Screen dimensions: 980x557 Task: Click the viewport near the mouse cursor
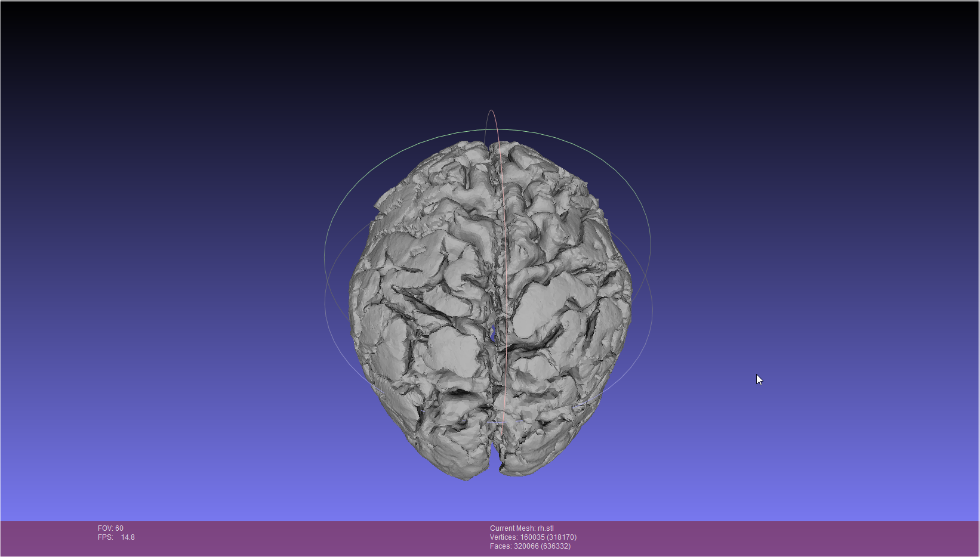click(x=759, y=379)
